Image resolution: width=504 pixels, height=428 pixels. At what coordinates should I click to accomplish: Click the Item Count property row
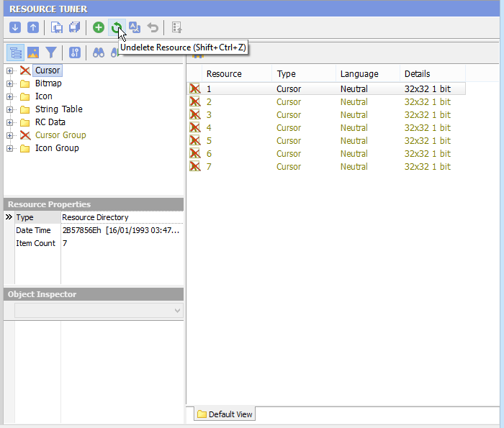pos(94,243)
